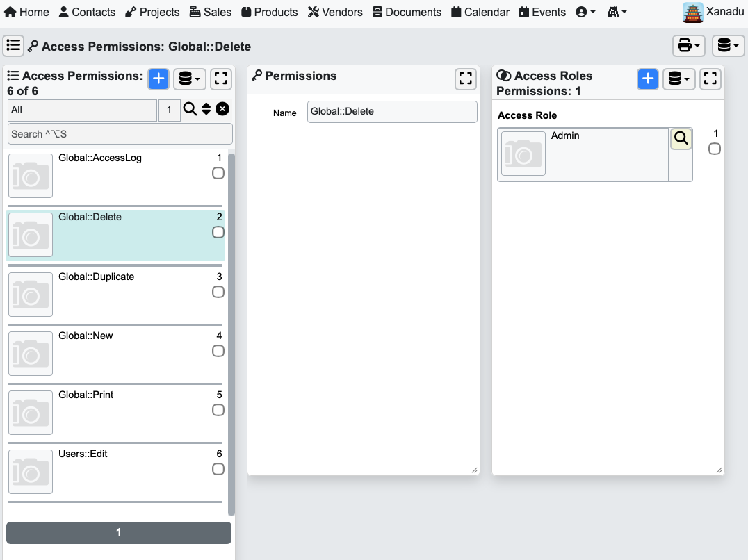
Task: Open the account menu in the navigation bar
Action: pos(585,12)
